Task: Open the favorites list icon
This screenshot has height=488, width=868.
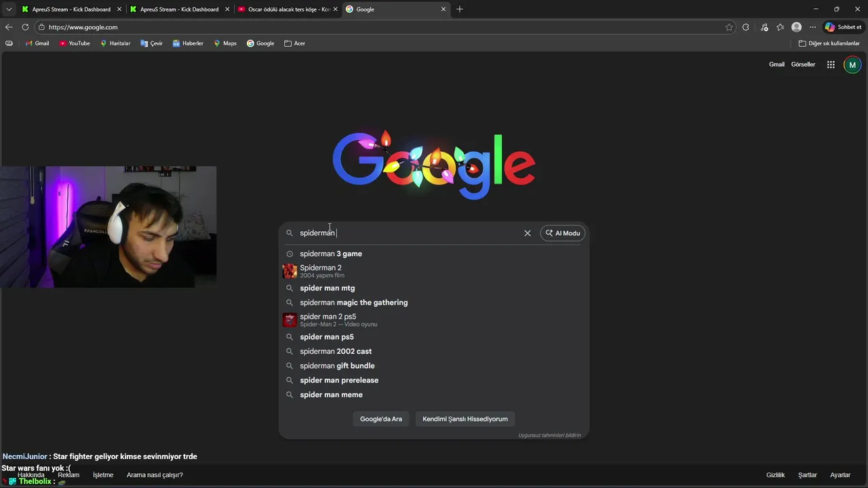Action: tap(781, 27)
